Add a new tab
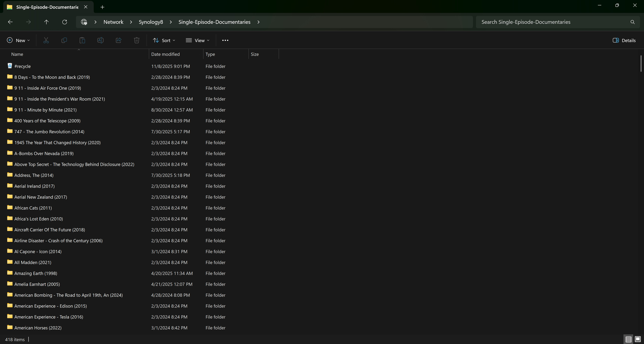This screenshot has width=644, height=344. (102, 7)
